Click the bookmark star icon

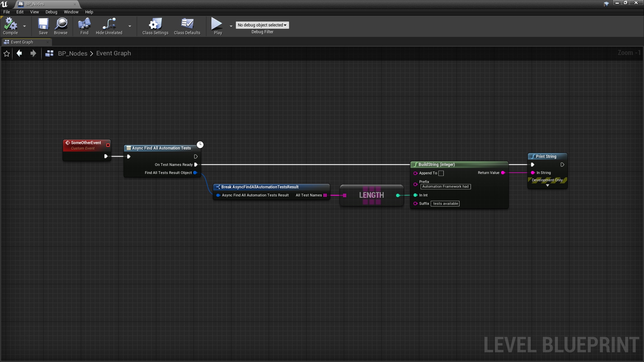[x=7, y=53]
